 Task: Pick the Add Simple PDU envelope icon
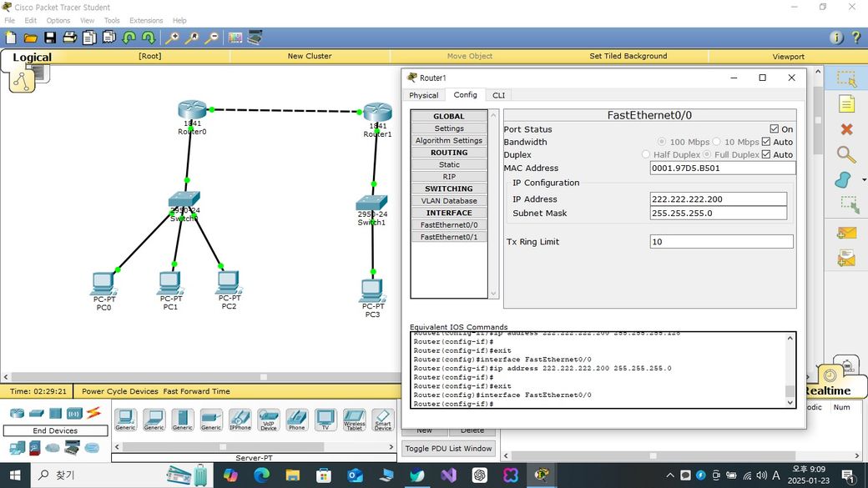point(846,234)
